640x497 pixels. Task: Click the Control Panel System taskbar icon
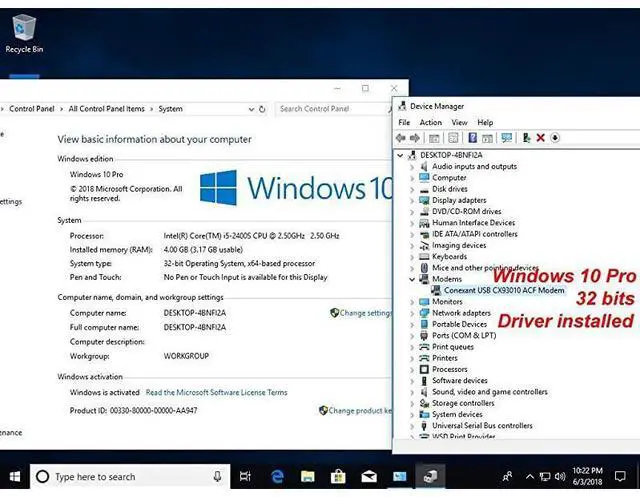(x=400, y=477)
